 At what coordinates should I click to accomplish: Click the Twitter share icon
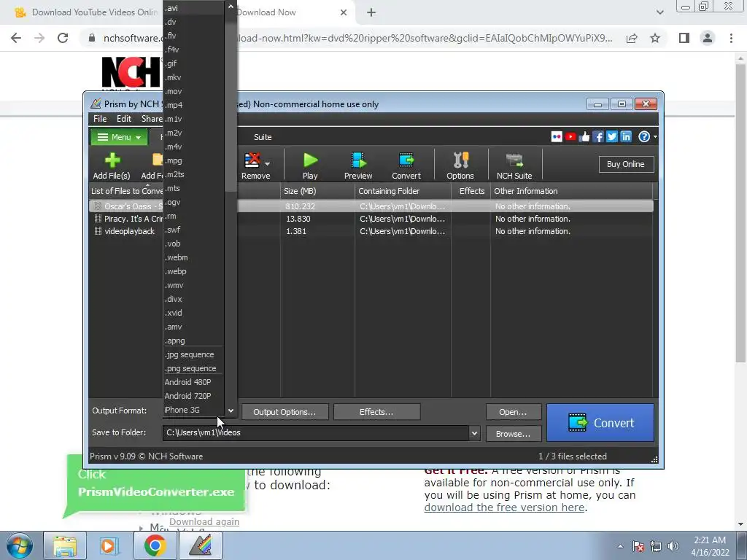click(612, 137)
